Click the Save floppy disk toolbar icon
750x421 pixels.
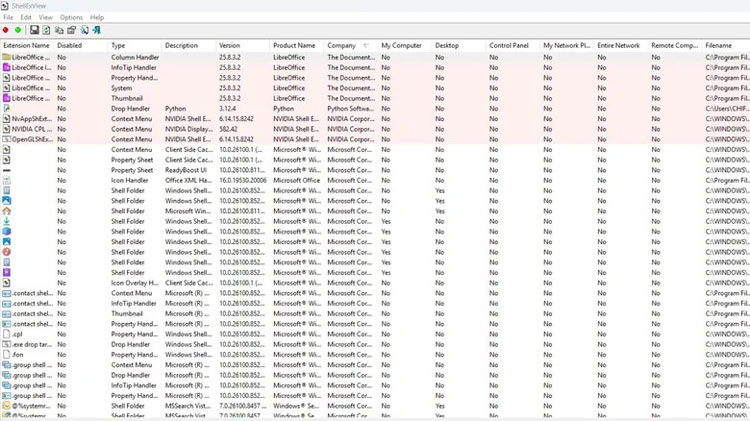click(x=34, y=30)
